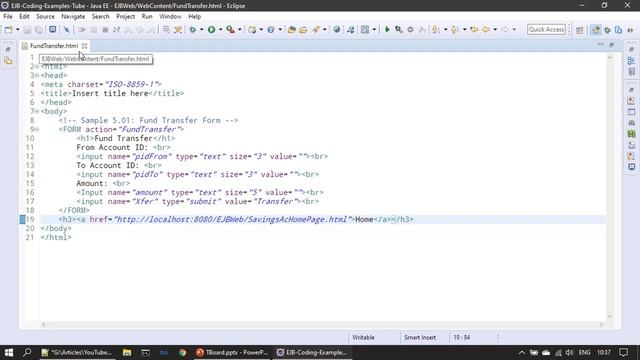Restore the left minimized view stack
The image size is (640, 360).
pos(8,49)
